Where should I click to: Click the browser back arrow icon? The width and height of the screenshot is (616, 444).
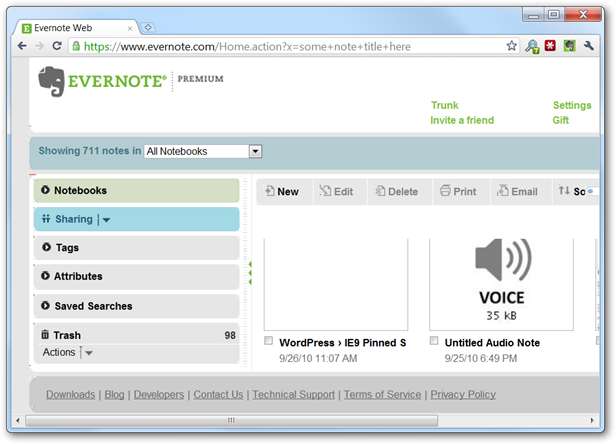tap(22, 46)
